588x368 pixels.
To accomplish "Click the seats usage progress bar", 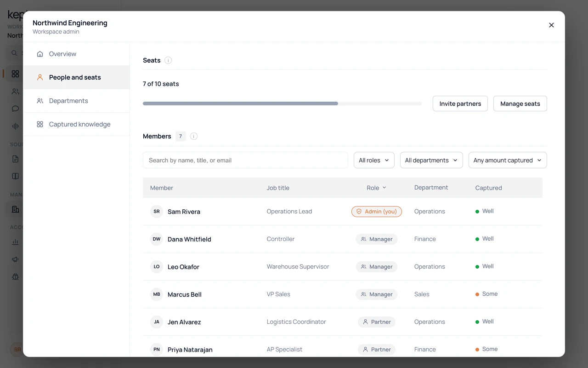I will click(282, 103).
